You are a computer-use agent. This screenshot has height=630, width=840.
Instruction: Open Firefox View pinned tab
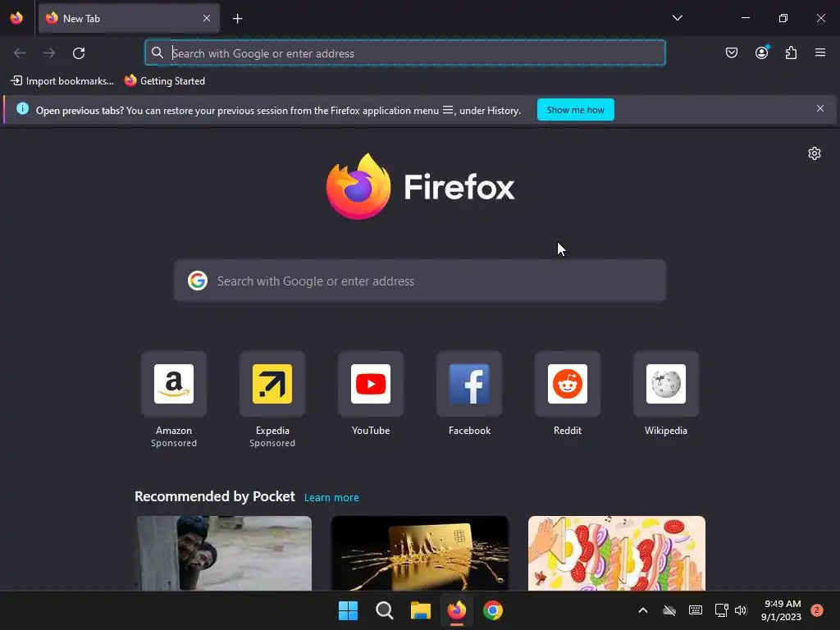pyautogui.click(x=16, y=18)
